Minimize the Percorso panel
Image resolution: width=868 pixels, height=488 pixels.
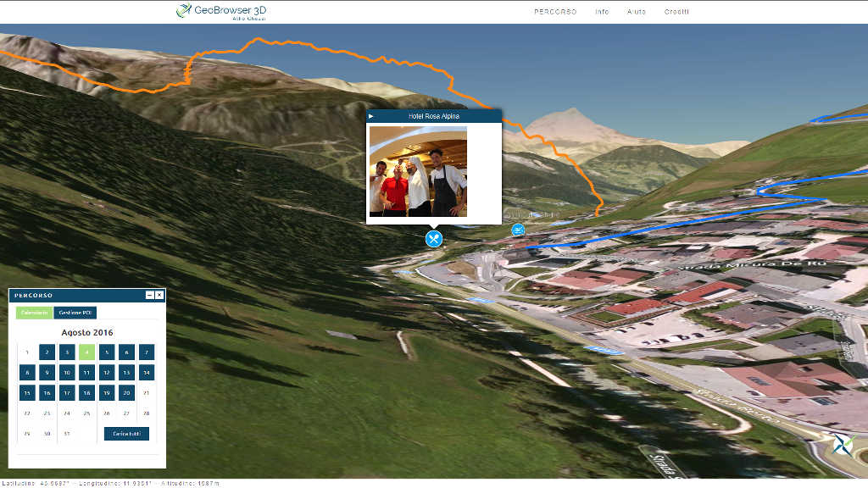tap(150, 295)
